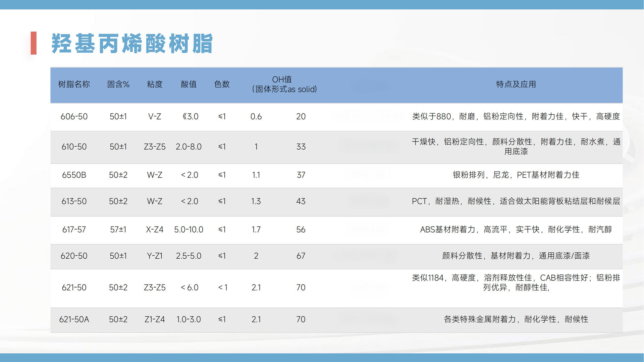
Task: Click the 610-50 resin name cell
Action: [x=74, y=147]
